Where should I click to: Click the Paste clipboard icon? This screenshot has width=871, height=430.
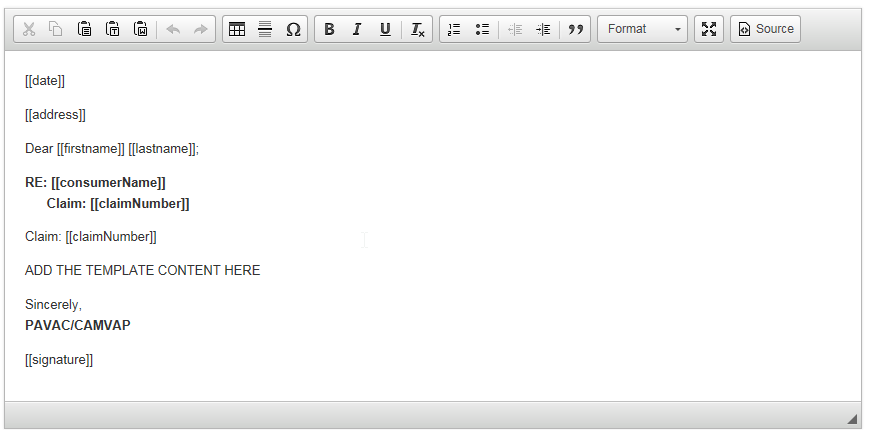click(x=85, y=29)
